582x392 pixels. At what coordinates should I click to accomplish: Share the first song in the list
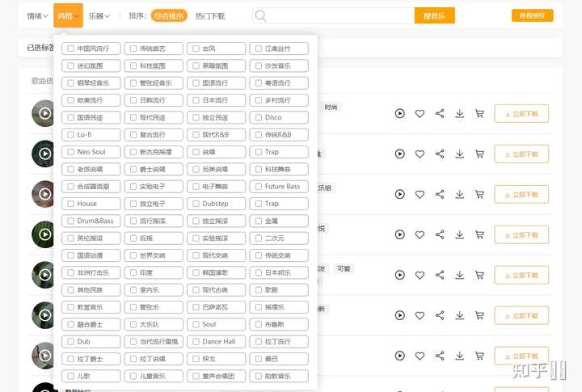coord(440,114)
